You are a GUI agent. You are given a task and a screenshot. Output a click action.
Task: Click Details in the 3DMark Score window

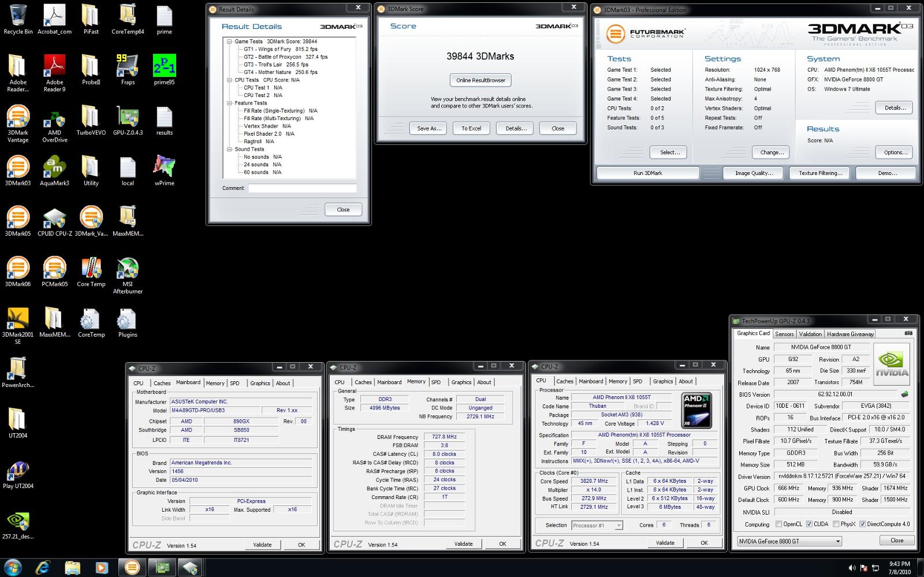[516, 128]
